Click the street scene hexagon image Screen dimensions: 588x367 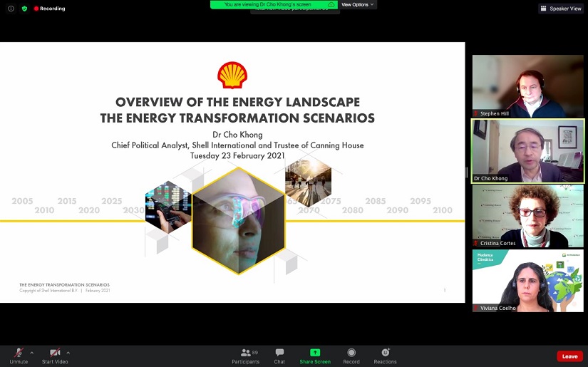[308, 182]
